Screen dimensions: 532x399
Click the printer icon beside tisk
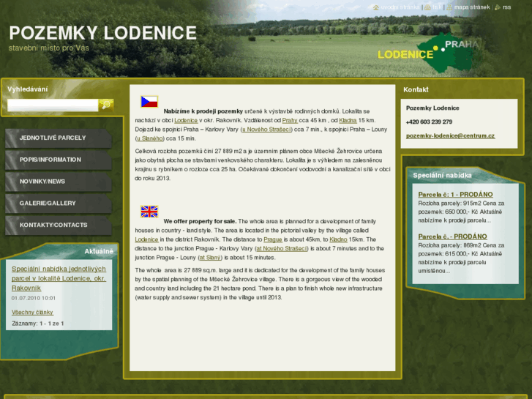pos(427,7)
